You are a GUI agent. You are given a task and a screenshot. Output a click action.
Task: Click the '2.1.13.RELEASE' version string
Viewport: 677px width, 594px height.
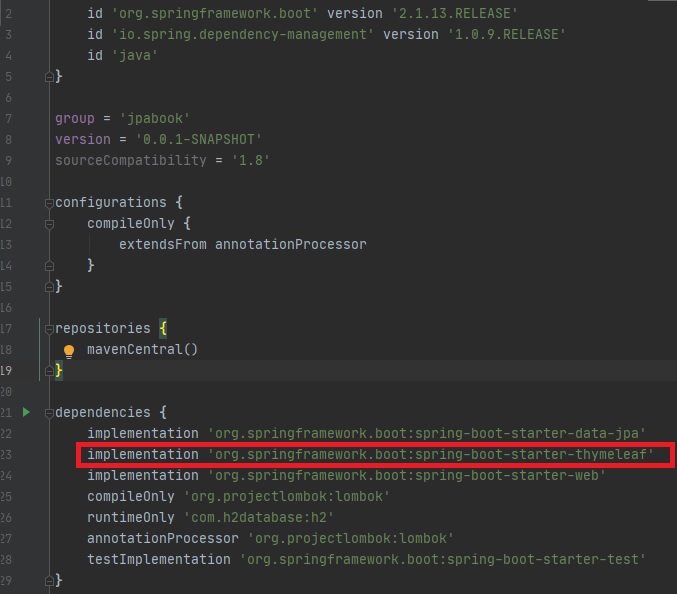click(x=454, y=13)
